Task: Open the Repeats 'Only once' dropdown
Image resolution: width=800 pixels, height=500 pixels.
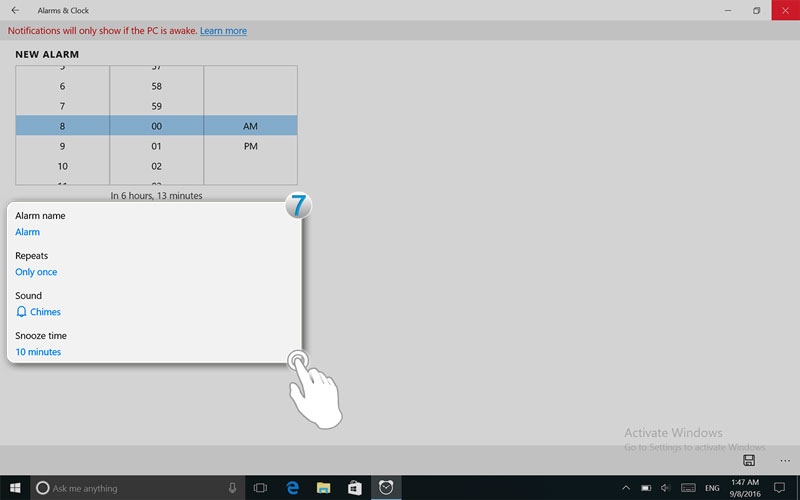Action: coord(36,272)
